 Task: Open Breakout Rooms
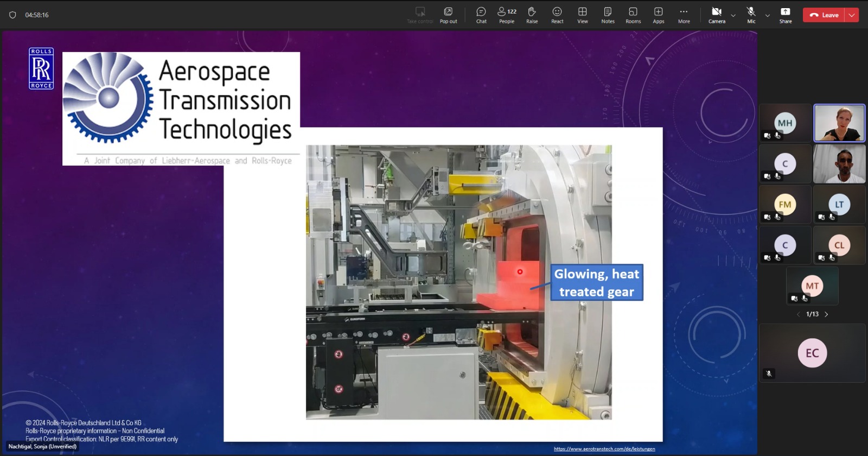tap(633, 15)
